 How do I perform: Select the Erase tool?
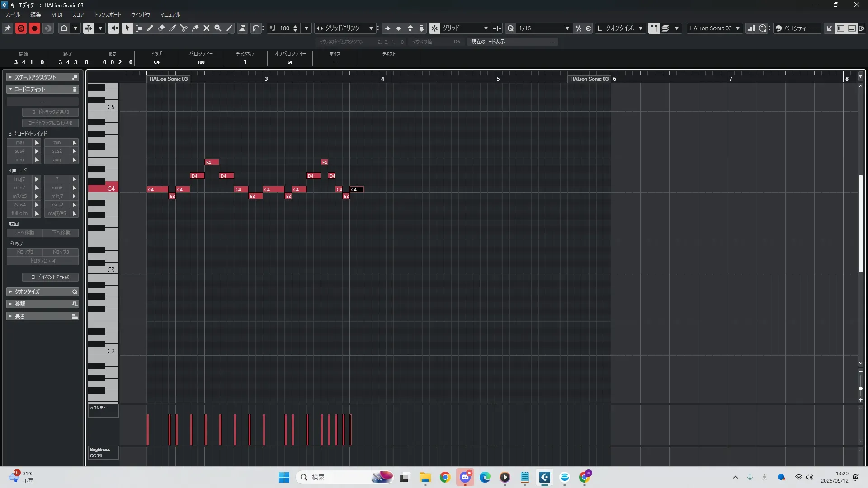[x=161, y=28]
